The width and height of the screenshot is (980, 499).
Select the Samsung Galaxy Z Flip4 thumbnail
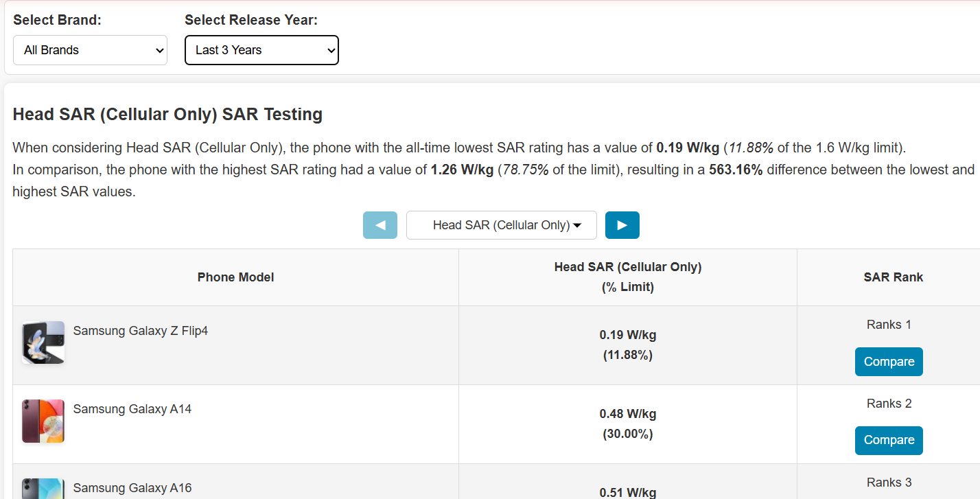[x=43, y=343]
